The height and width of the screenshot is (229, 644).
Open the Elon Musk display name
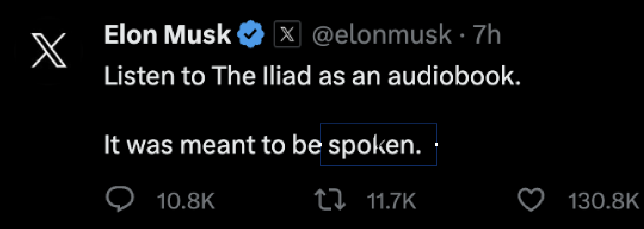pos(167,34)
